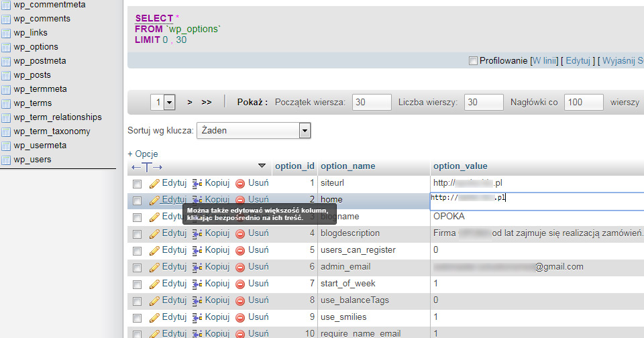Open wp_term_taxonomy table in sidebar
644x338 pixels.
[52, 131]
